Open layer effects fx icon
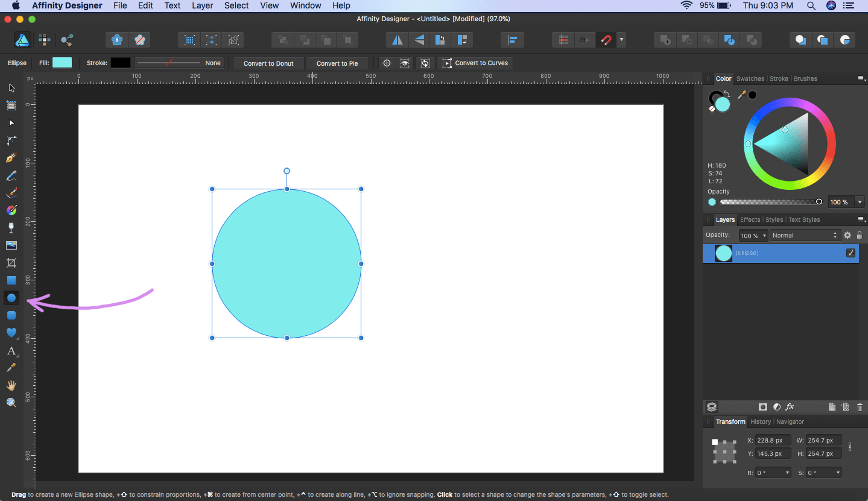This screenshot has height=501, width=868. pos(790,407)
